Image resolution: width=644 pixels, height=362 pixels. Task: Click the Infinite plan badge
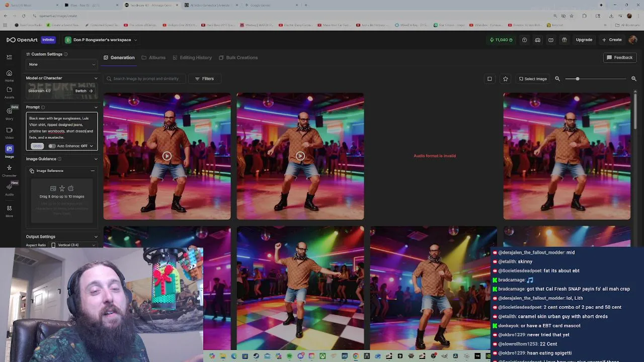(48, 40)
